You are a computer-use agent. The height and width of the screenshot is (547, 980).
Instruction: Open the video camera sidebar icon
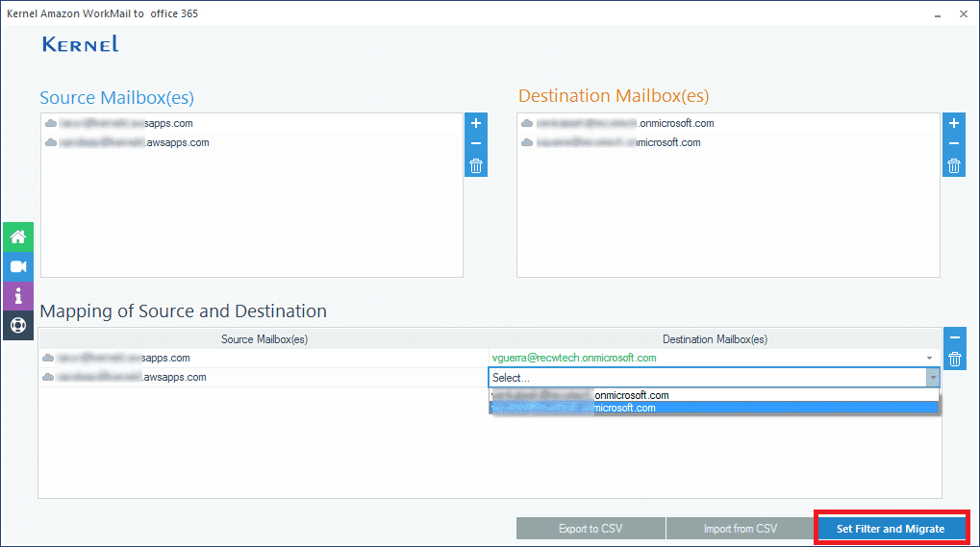tap(18, 266)
